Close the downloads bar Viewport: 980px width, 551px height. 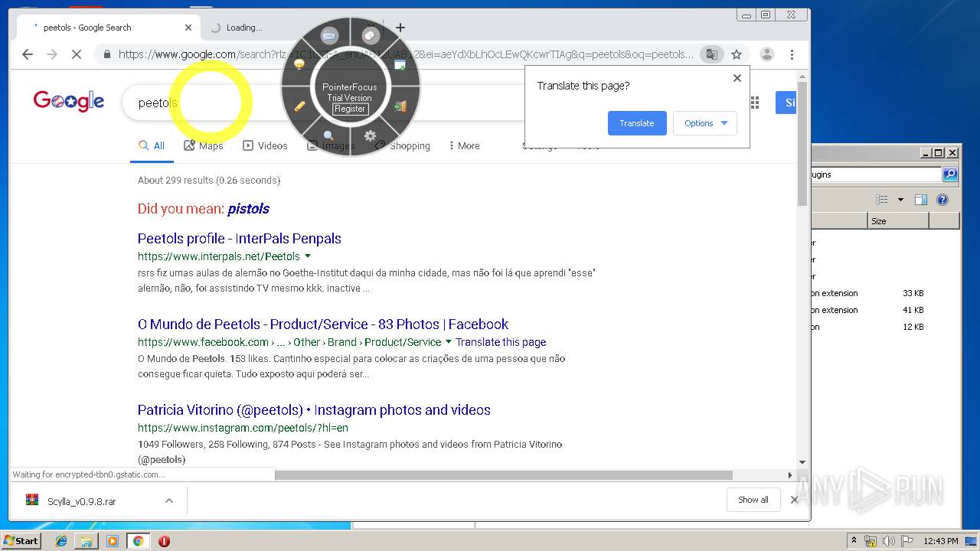(794, 500)
